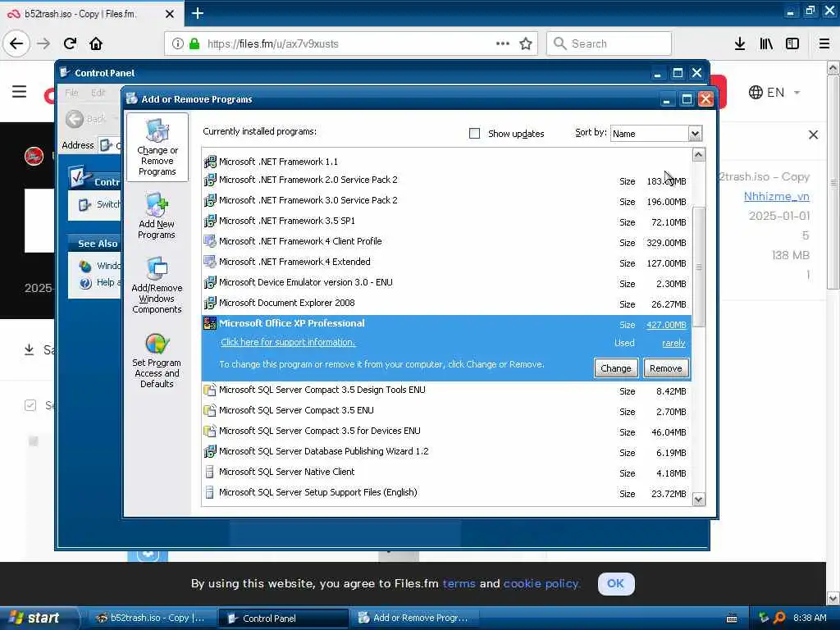Click program list scroll down arrow
Screen dimensions: 840x630
coord(698,500)
